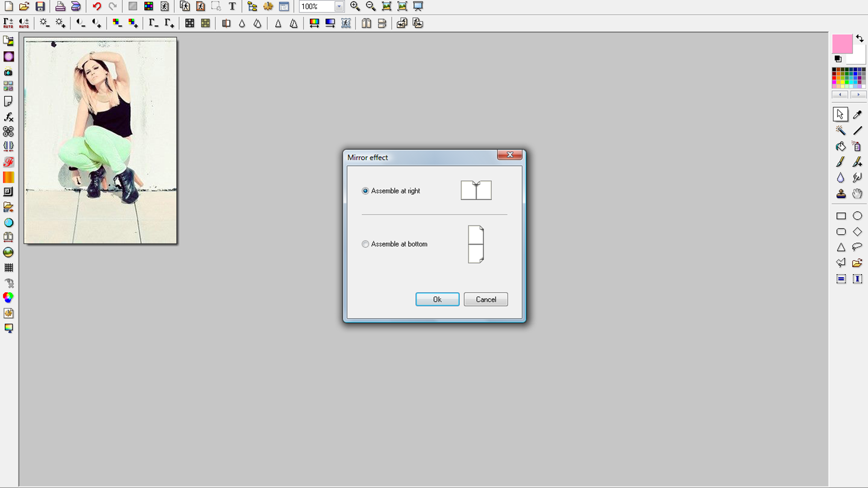Cancel the Mirror effect dialog
This screenshot has height=488, width=868.
[485, 299]
